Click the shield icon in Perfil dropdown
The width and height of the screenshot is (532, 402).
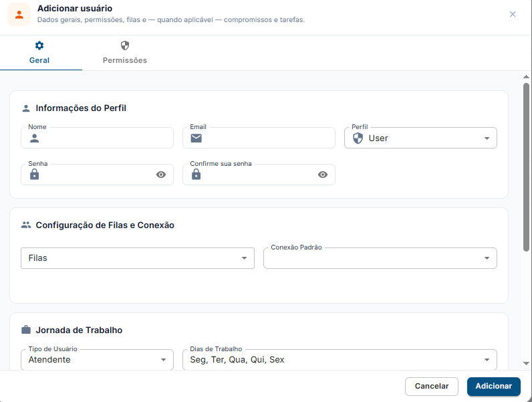coord(358,138)
